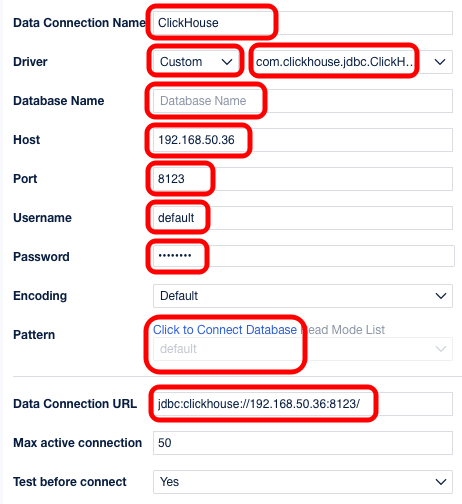Expand the com.clickhouse.jdbc driver class dropdown
Screen dimensions: 462x504
[x=351, y=62]
